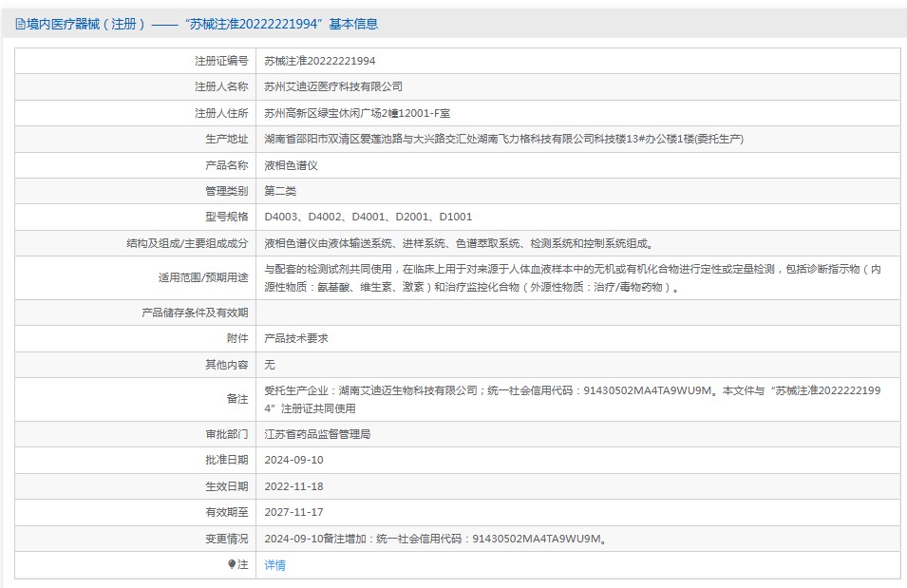Select the management category value 第二类
Viewport: 907px width, 588px height.
pos(279,191)
